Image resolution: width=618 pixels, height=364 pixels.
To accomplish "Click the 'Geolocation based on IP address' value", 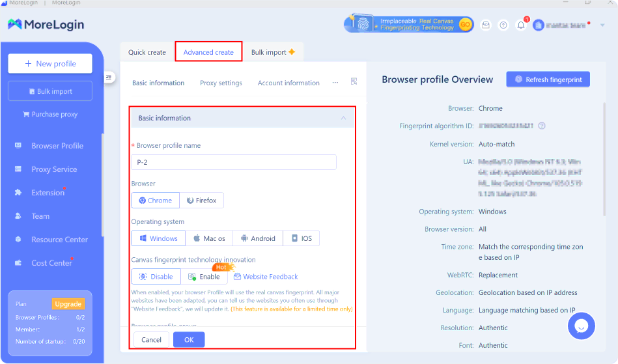I will (527, 292).
